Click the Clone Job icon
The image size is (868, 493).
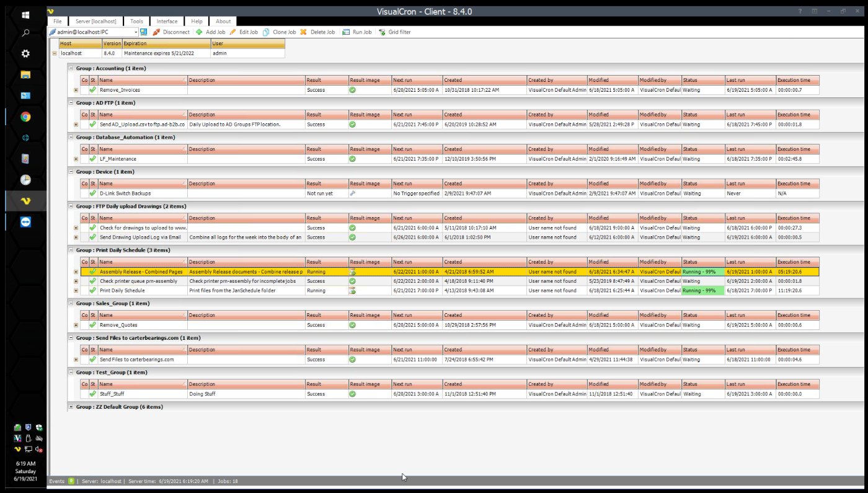(266, 32)
